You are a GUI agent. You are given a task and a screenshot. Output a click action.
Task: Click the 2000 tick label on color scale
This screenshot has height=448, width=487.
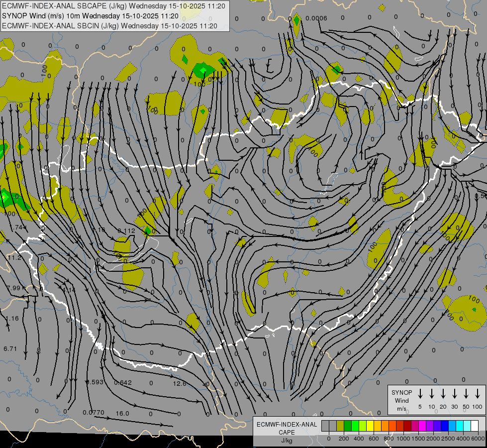[x=433, y=439]
